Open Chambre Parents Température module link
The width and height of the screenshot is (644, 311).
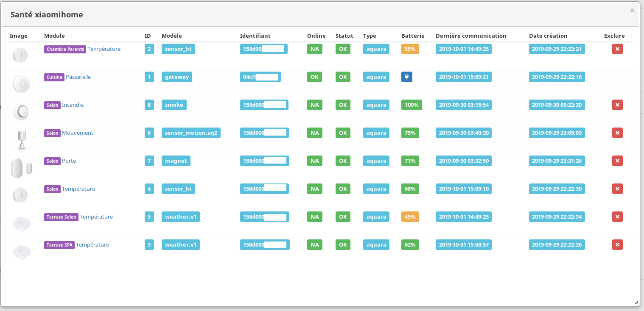tap(104, 49)
